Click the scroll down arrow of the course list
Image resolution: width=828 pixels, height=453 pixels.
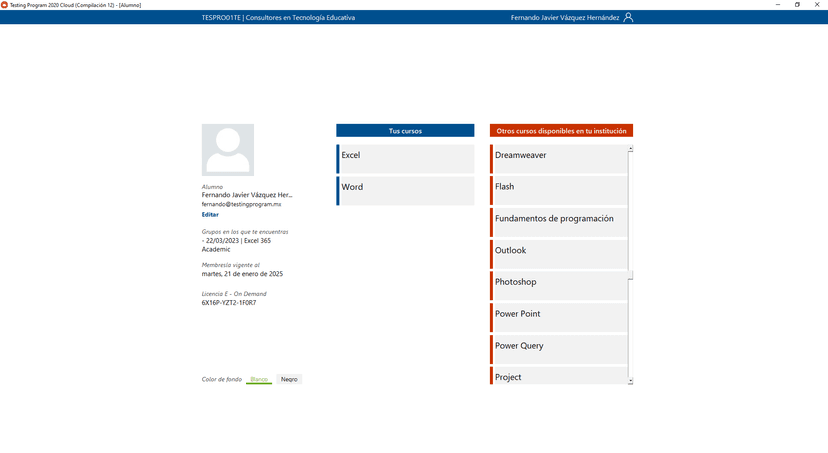pos(631,381)
